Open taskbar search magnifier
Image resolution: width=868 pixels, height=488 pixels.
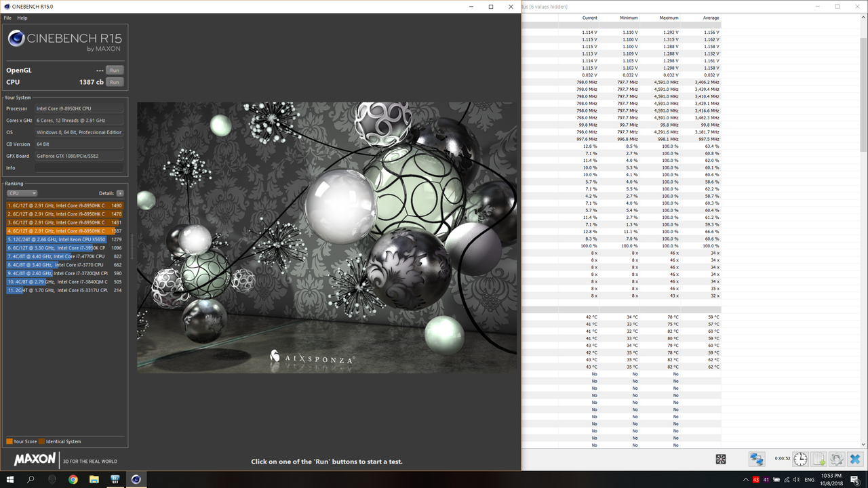pos(31,479)
